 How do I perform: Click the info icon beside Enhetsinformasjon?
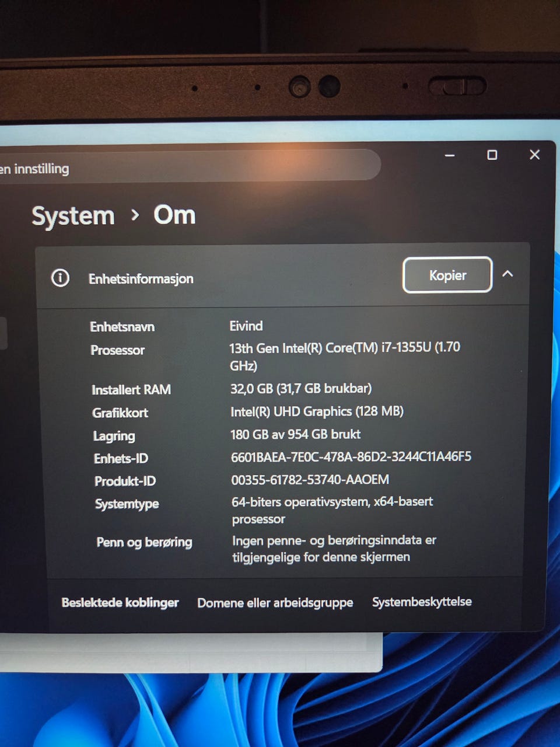point(60,278)
